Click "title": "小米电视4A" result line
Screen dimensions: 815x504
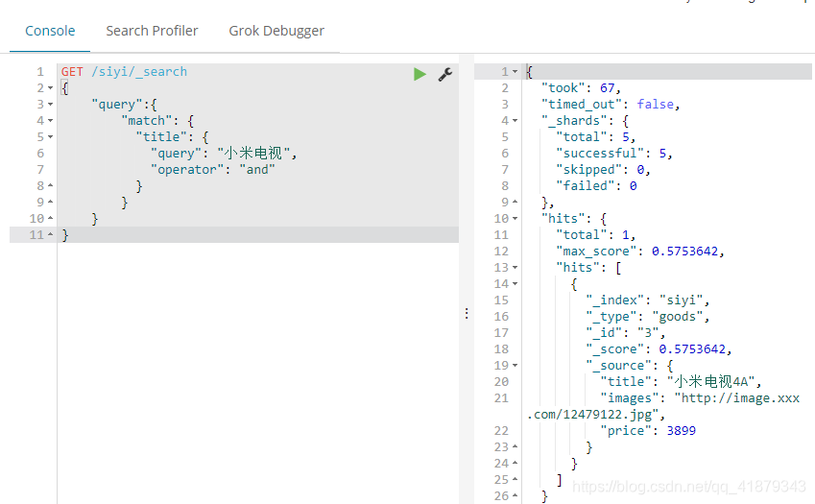click(x=681, y=382)
